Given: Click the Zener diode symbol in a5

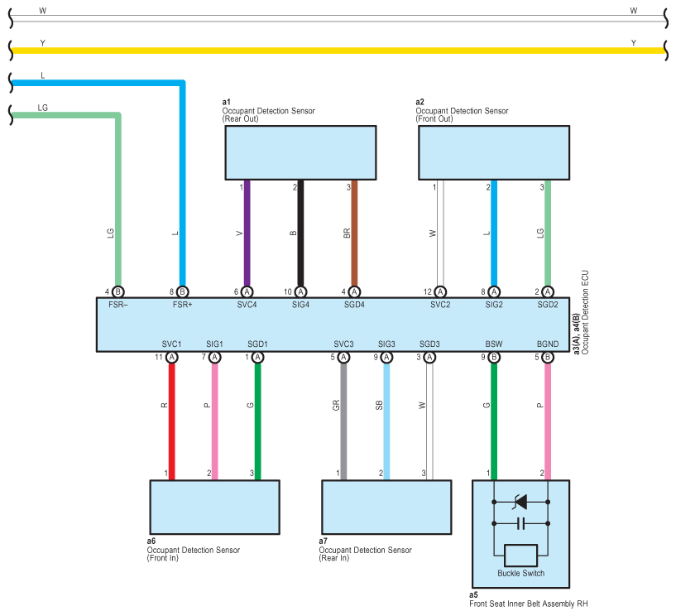Looking at the screenshot, I should [520, 502].
